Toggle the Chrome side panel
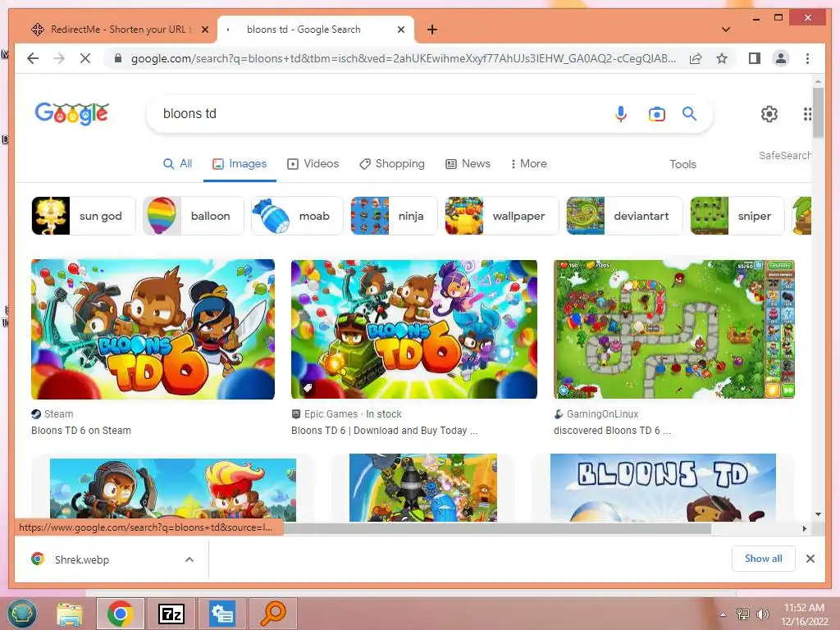This screenshot has width=840, height=630. tap(755, 58)
